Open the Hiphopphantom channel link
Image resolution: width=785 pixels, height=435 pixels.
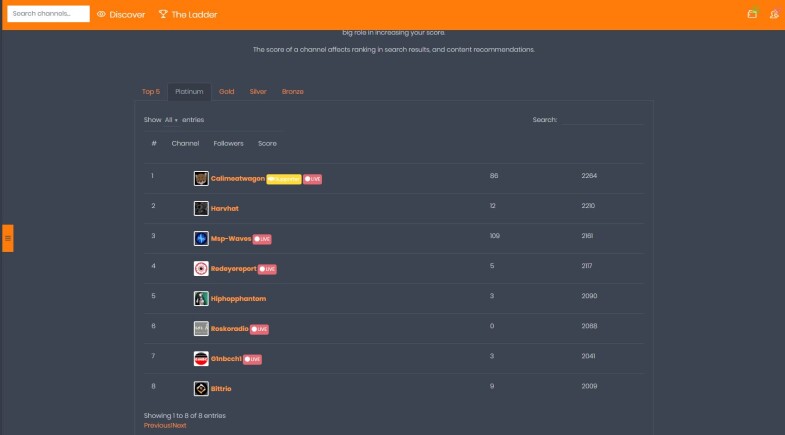click(238, 299)
